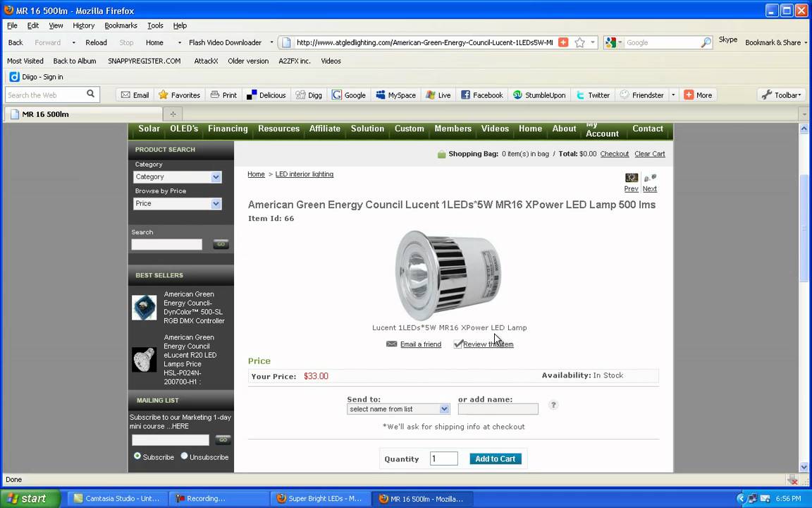Viewport: 812px width, 508px height.
Task: Click the help question mark icon
Action: (553, 405)
